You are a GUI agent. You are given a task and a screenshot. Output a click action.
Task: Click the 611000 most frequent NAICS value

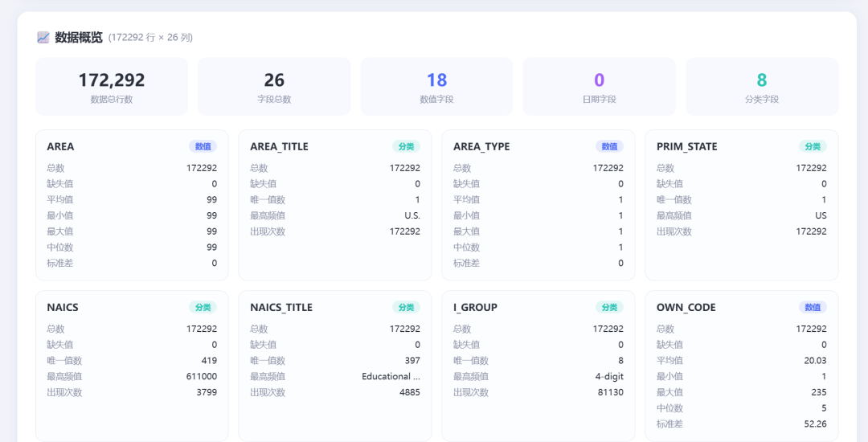coord(202,377)
